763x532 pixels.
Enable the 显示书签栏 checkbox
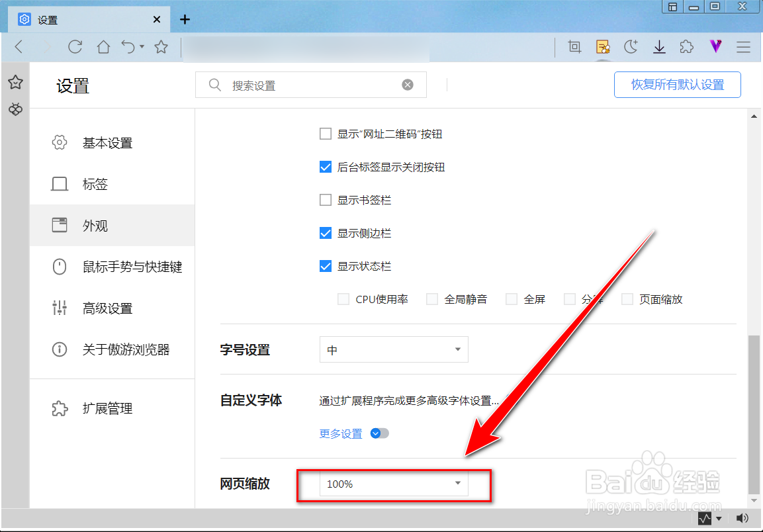click(326, 200)
